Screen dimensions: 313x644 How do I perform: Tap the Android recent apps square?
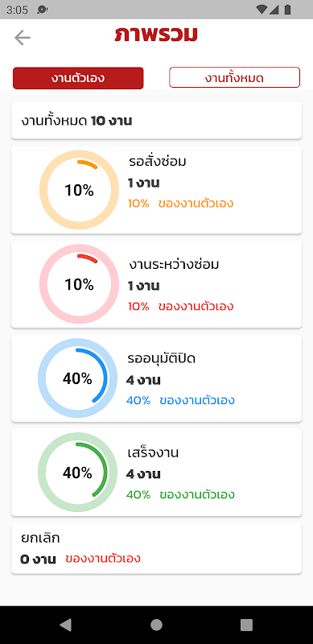tap(246, 625)
